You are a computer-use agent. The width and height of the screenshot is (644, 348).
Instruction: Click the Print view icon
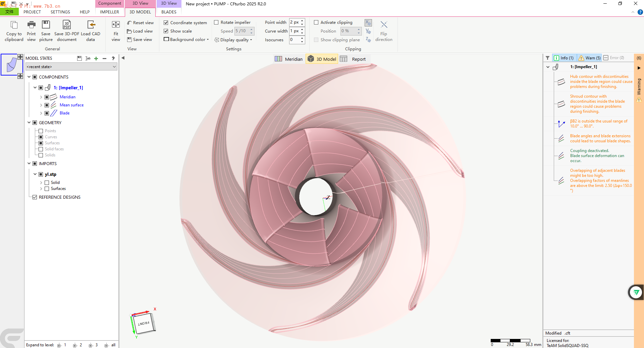coord(31,25)
